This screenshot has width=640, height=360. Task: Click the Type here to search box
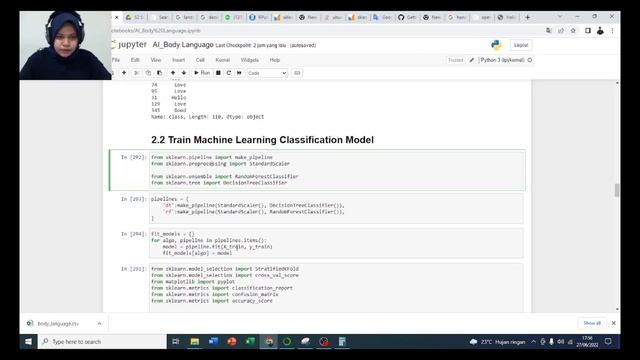[102, 342]
